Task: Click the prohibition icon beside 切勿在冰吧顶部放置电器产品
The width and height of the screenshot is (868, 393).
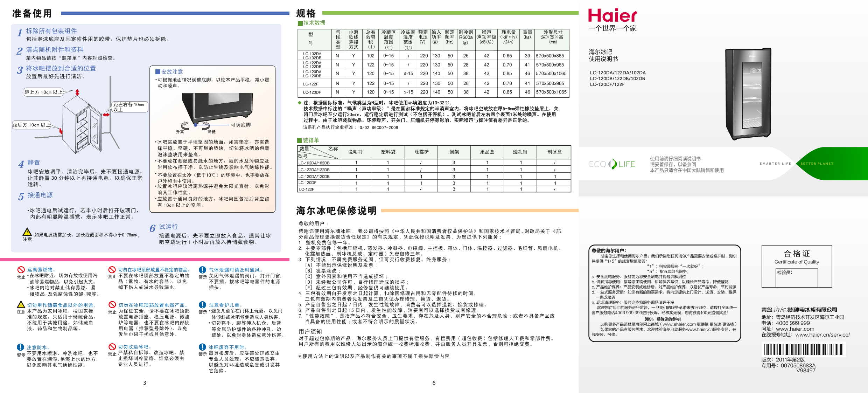Action: tap(112, 304)
